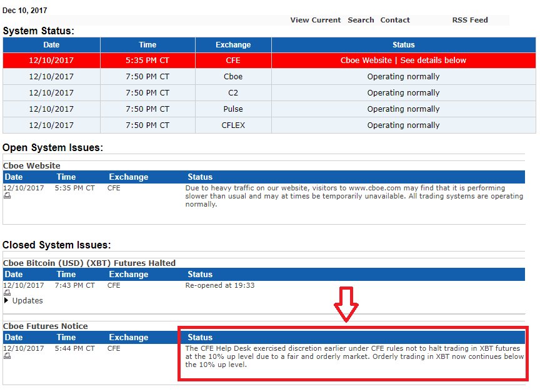The image size is (540, 392).
Task: Select the 12/10/2017 date in red row
Action: click(51, 60)
